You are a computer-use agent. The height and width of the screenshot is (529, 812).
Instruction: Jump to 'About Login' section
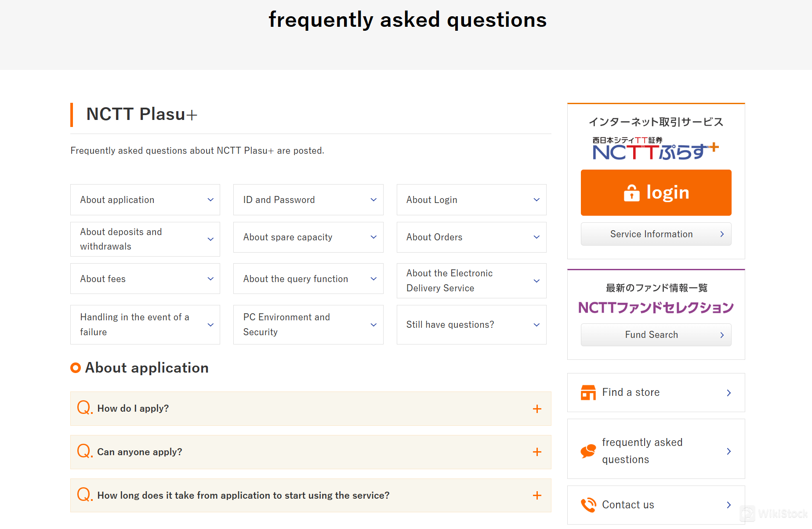click(x=471, y=200)
